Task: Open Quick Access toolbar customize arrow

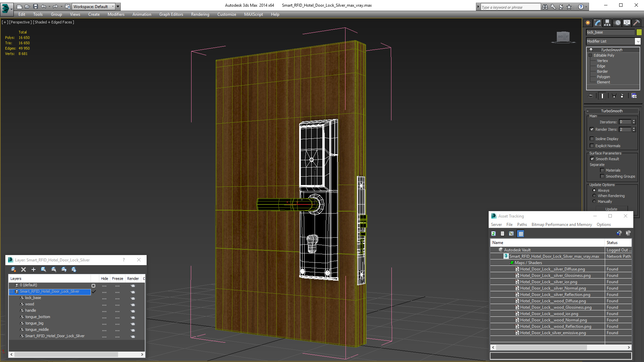Action: point(118,6)
